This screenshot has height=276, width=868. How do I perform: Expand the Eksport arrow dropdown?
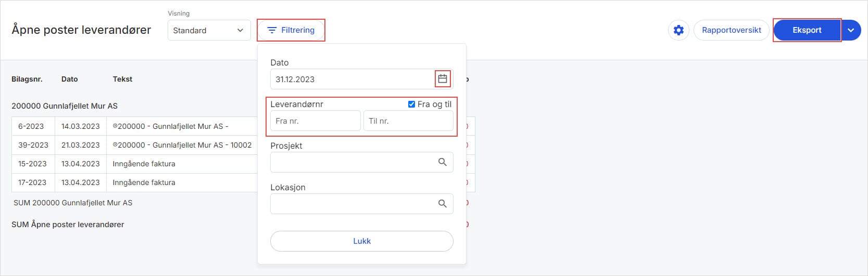coord(851,30)
